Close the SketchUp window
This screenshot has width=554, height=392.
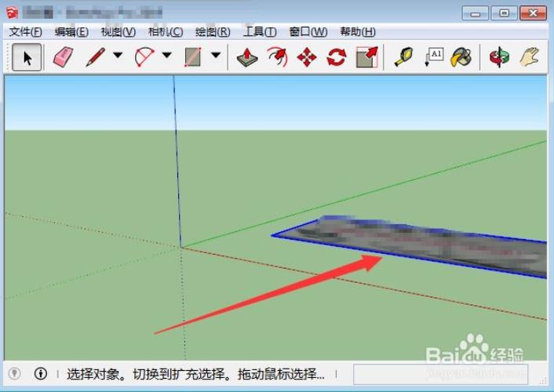[533, 13]
